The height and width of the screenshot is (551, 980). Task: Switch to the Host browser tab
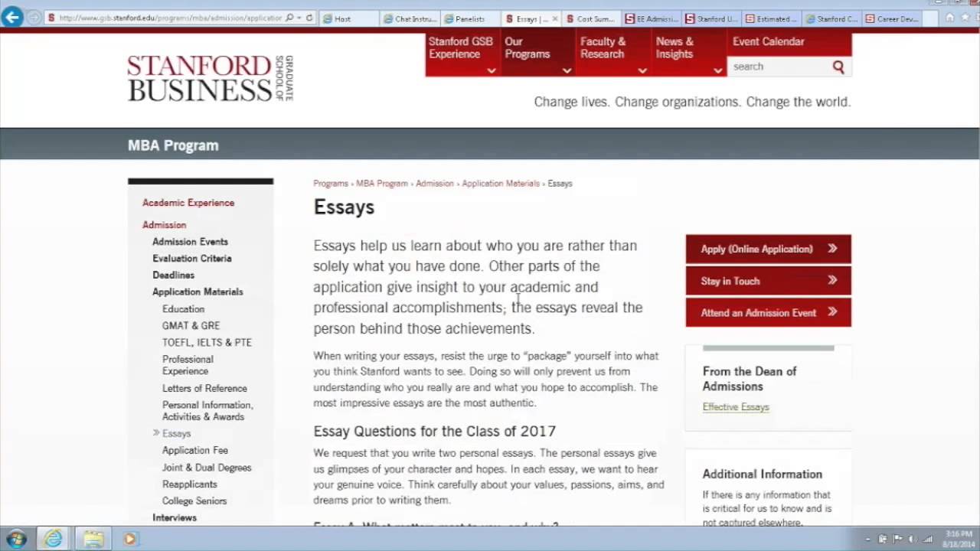tap(348, 18)
